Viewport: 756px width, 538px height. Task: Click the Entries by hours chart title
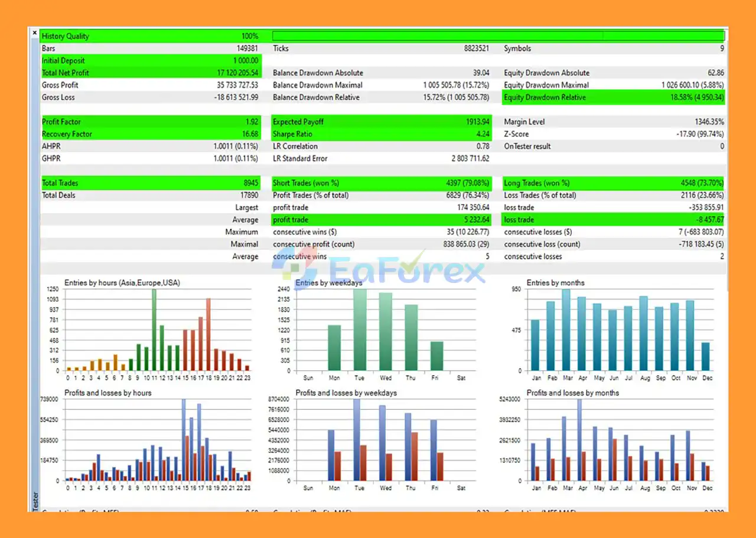[x=122, y=283]
